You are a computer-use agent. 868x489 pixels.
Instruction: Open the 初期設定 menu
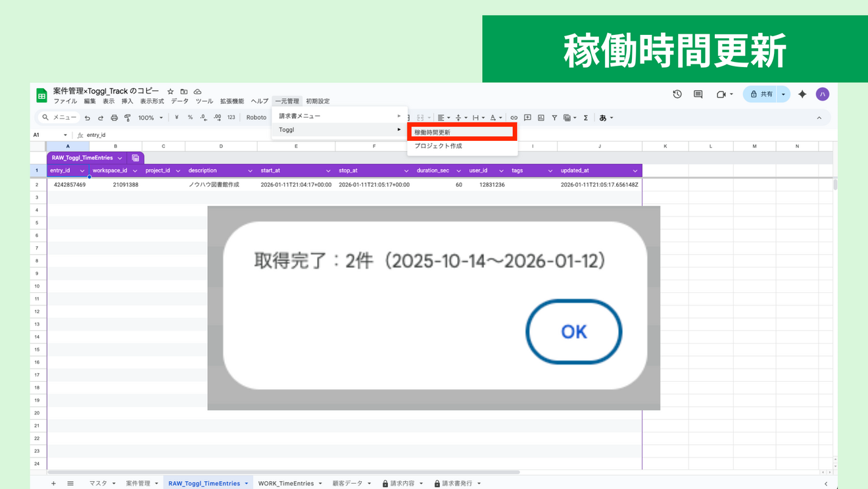(x=318, y=101)
